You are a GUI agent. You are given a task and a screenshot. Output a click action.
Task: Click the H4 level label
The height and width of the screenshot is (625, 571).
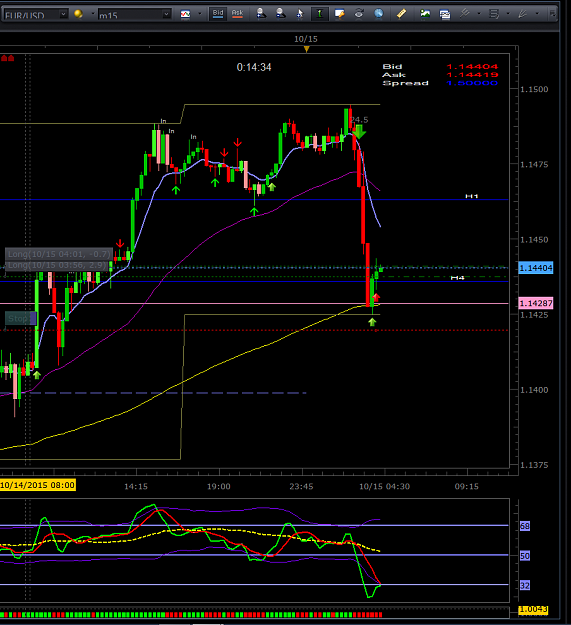pyautogui.click(x=457, y=278)
